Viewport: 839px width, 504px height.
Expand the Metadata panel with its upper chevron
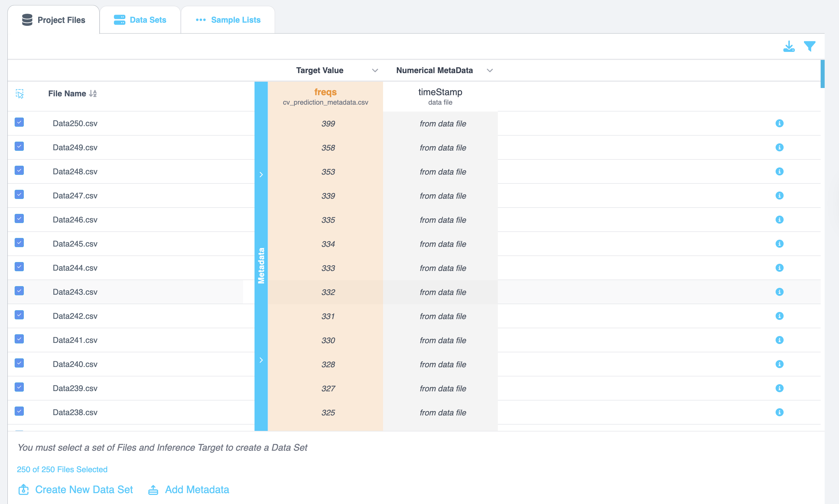tap(261, 175)
